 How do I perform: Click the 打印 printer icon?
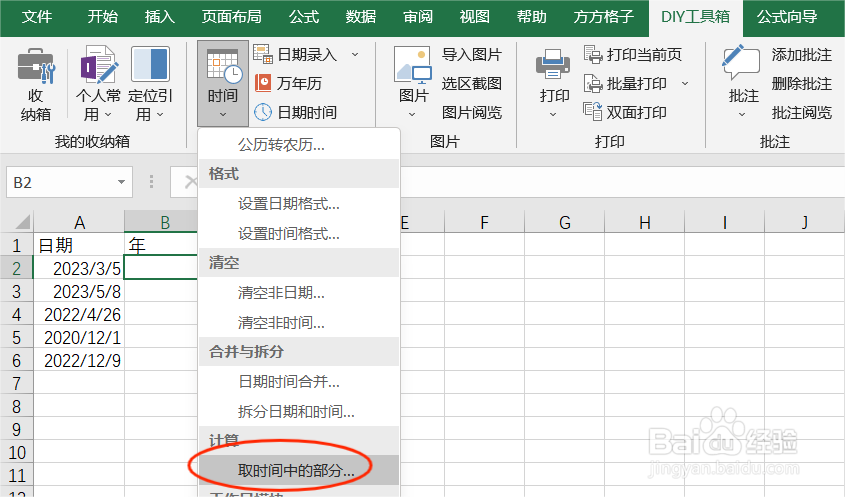pos(553,65)
